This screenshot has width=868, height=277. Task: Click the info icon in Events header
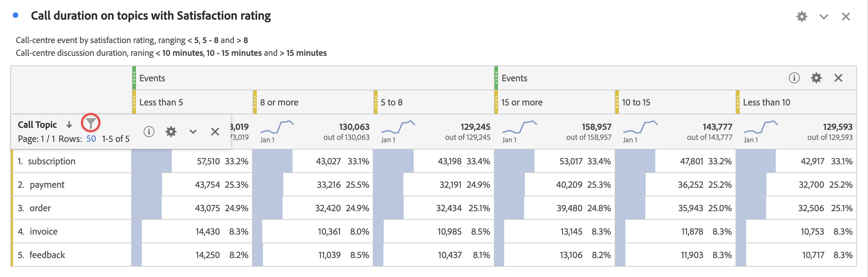point(794,78)
